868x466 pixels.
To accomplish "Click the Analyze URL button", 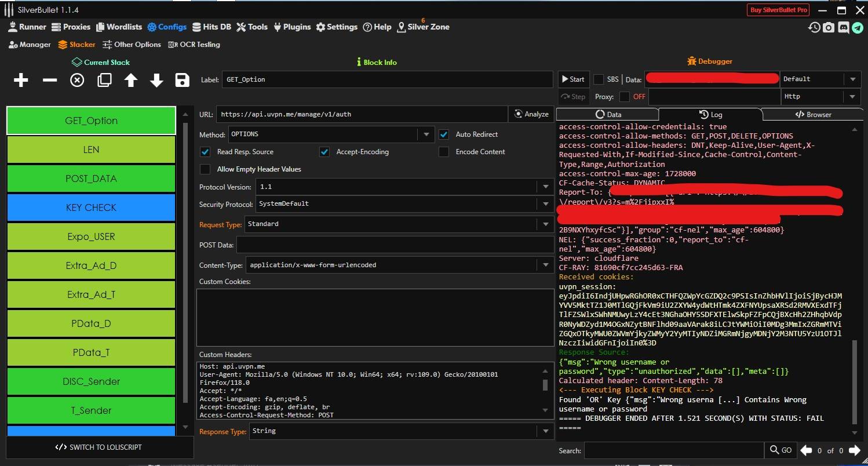I will [531, 114].
